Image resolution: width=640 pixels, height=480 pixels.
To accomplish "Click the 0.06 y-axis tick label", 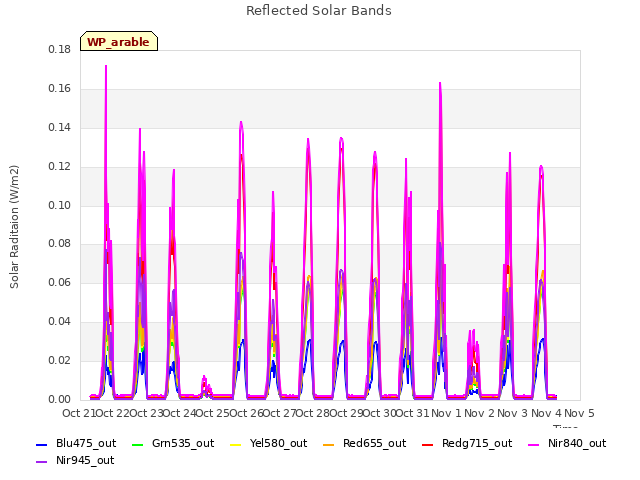I will [x=59, y=282].
